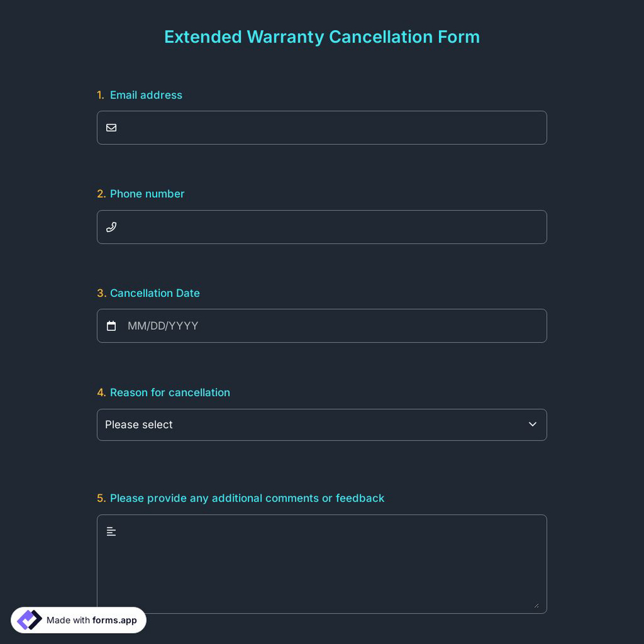Click the resize handle on the comments box

point(536,604)
